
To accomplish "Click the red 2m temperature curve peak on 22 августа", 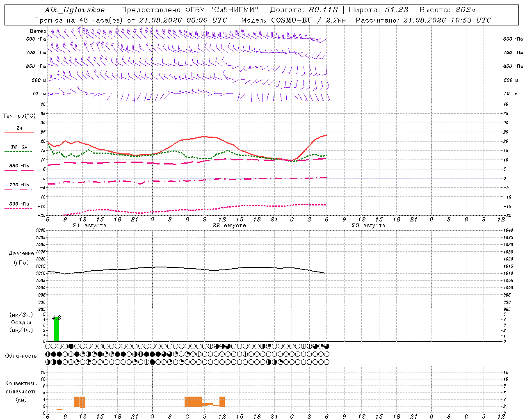I will click(204, 137).
